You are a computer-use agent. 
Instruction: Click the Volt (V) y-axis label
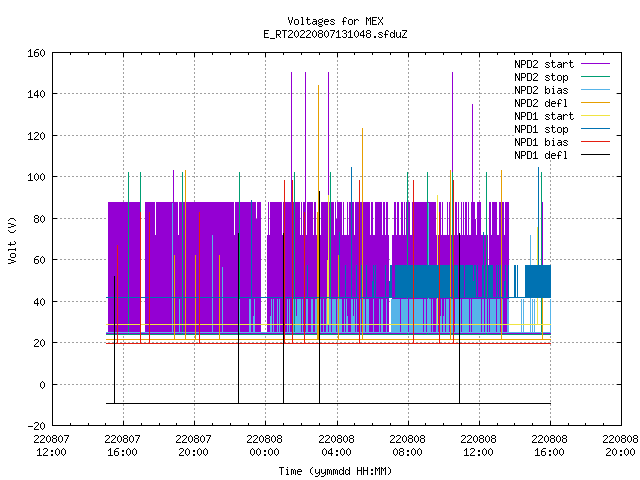(13, 241)
